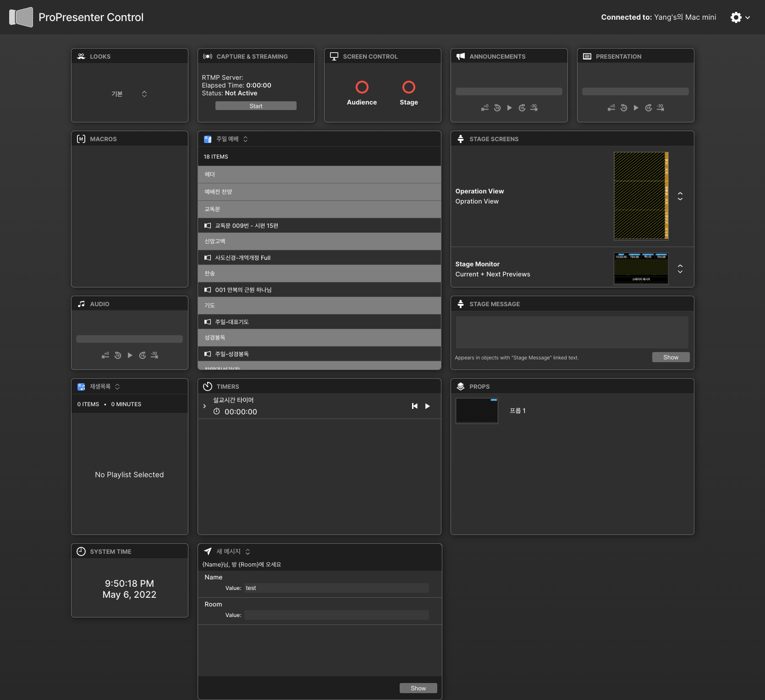Play the Audio track
This screenshot has width=765, height=700.
pos(130,355)
